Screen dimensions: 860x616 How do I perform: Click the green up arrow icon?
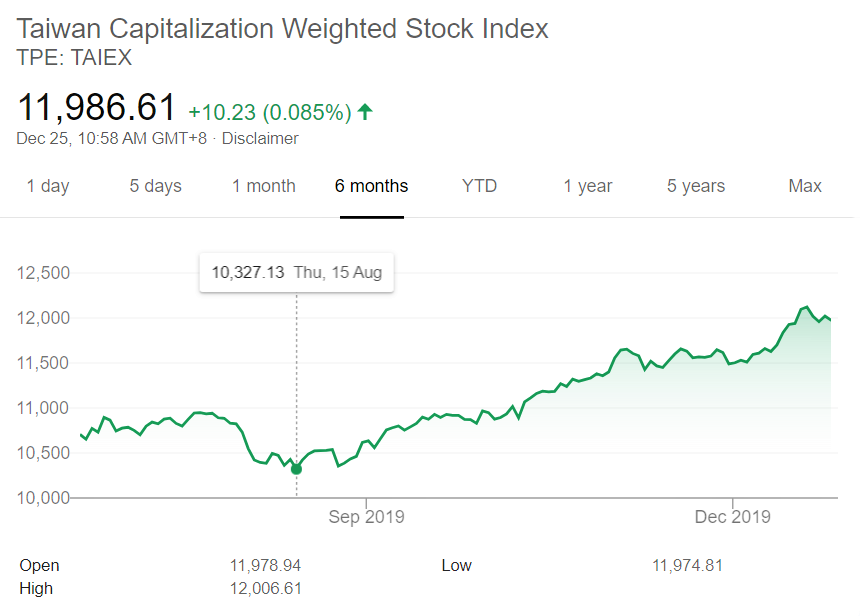click(365, 112)
